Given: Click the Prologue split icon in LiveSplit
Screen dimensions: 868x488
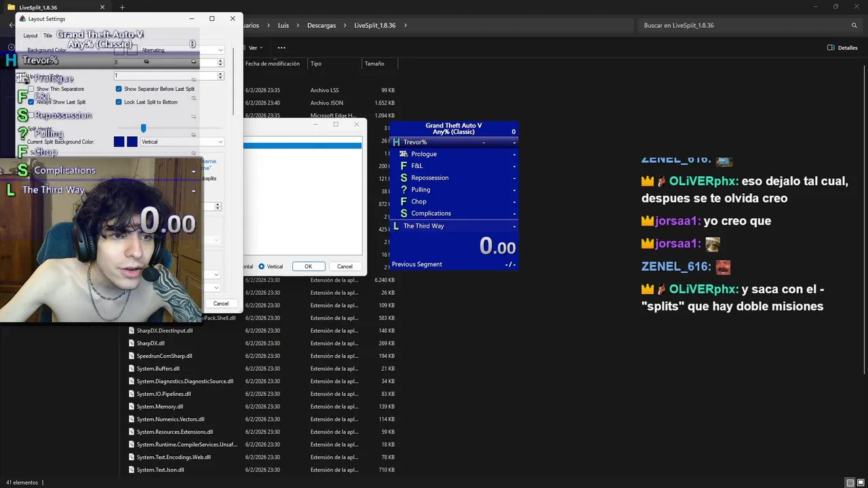Looking at the screenshot, I should [x=403, y=154].
